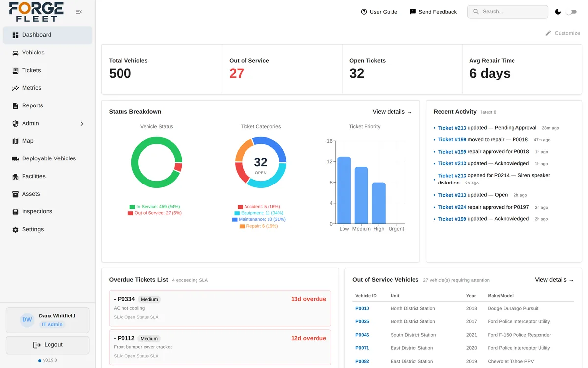Click the Map icon in sidebar
588x368 pixels.
click(x=15, y=141)
